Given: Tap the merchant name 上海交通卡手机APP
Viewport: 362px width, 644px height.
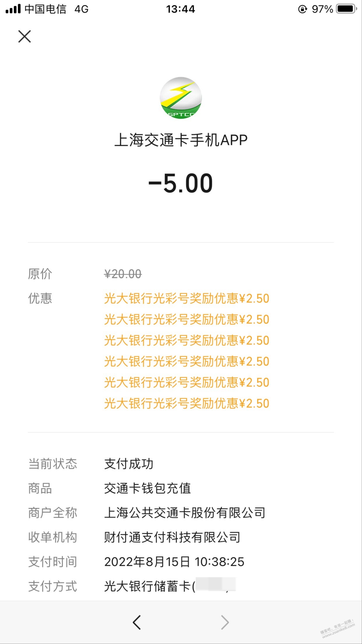Looking at the screenshot, I should point(181,140).
